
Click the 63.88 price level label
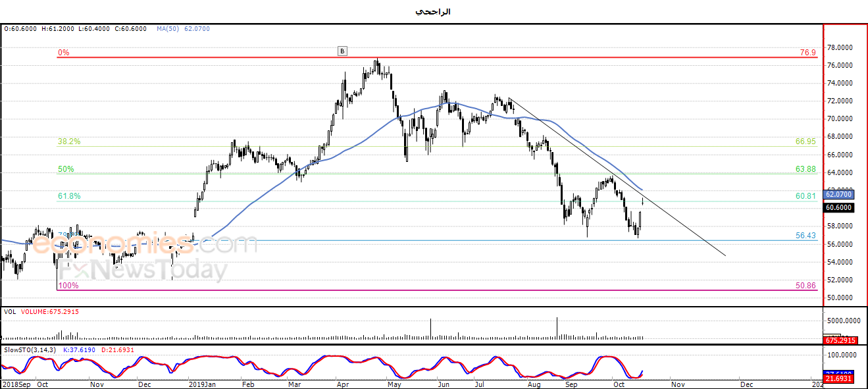[x=805, y=169]
